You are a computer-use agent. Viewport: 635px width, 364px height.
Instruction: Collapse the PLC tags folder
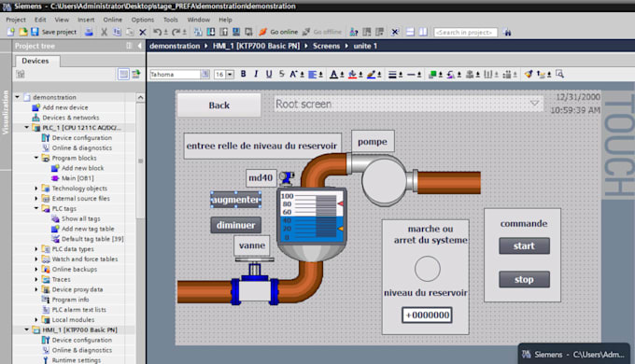click(36, 208)
